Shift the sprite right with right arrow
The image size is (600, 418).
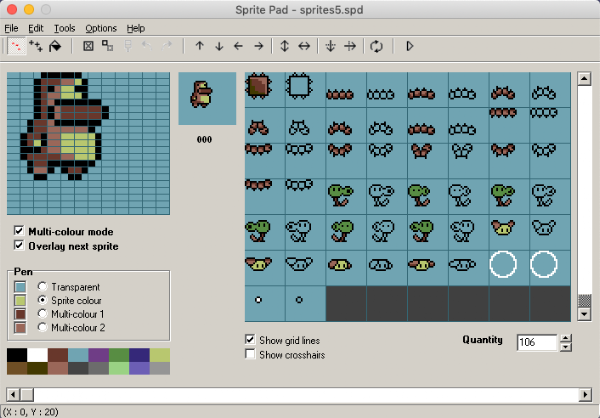[x=259, y=46]
